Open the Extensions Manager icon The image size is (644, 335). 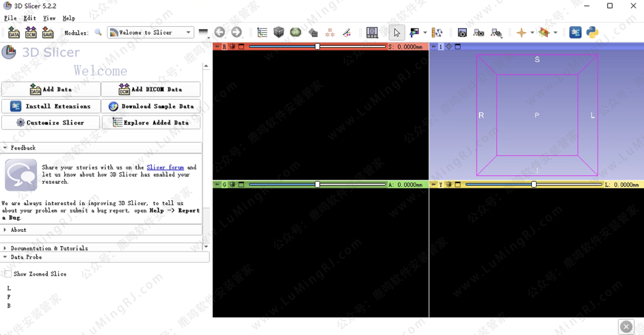pos(575,32)
